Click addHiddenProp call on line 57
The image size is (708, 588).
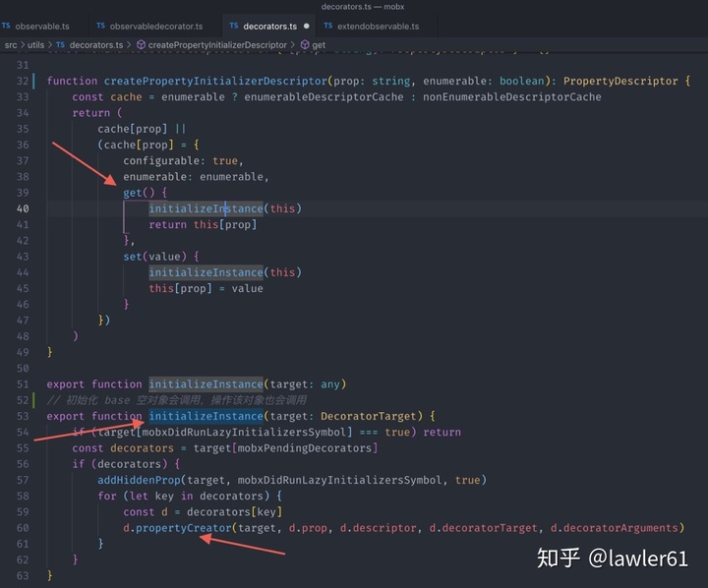[139, 480]
